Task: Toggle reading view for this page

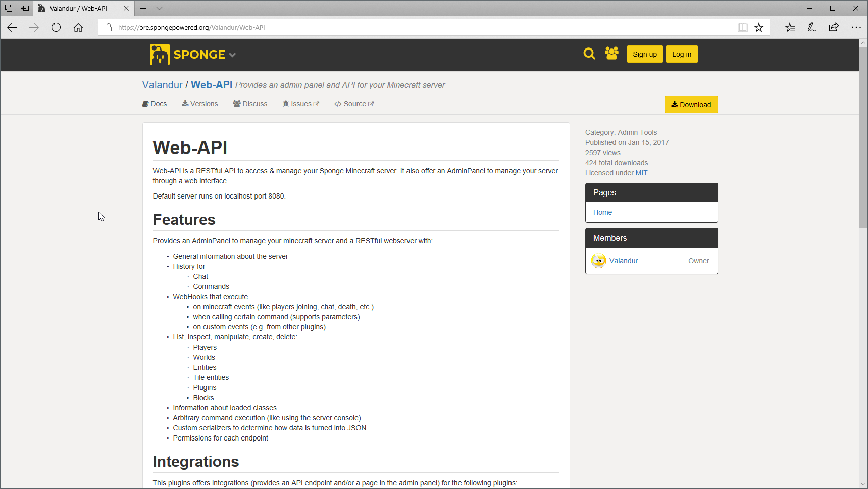Action: (742, 27)
